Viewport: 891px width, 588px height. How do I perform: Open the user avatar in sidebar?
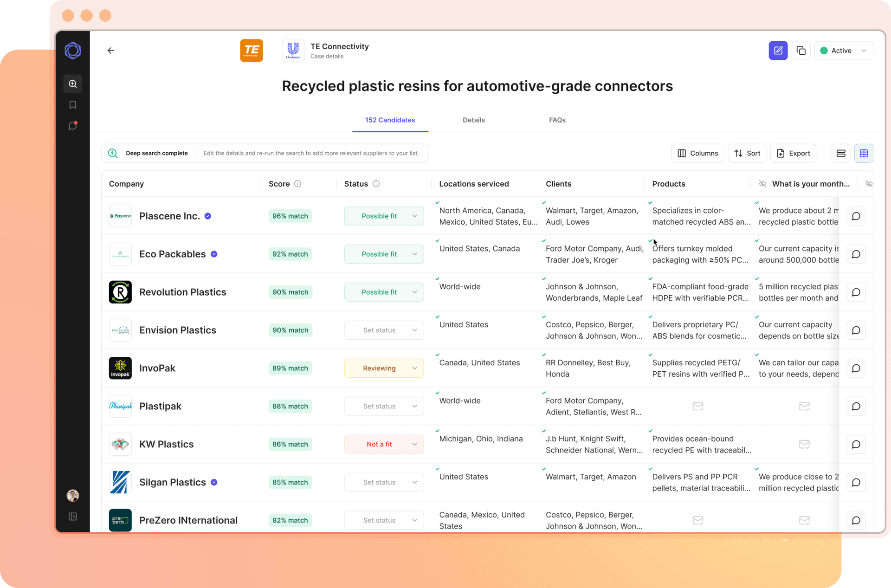tap(73, 496)
